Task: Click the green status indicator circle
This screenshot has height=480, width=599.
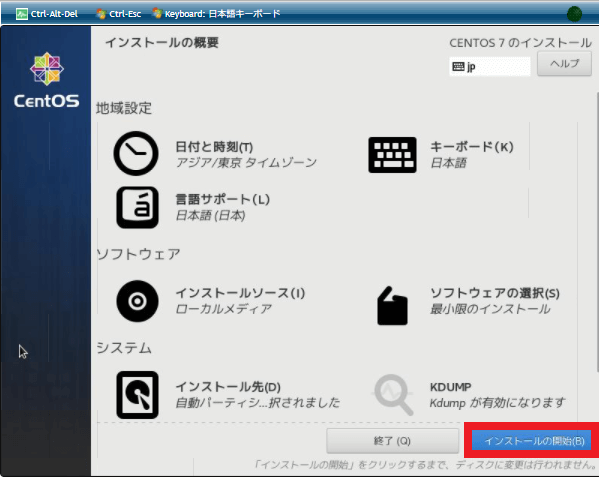Action: coord(574,14)
